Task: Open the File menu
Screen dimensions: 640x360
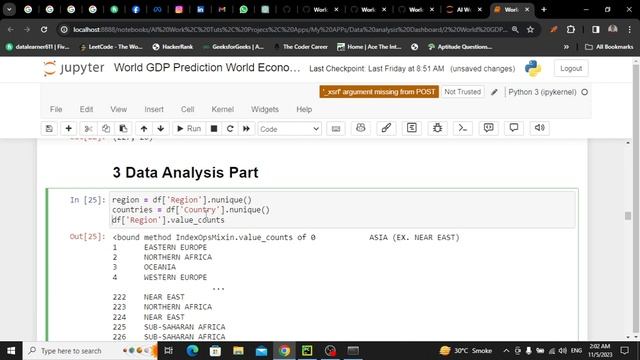Action: (56, 109)
